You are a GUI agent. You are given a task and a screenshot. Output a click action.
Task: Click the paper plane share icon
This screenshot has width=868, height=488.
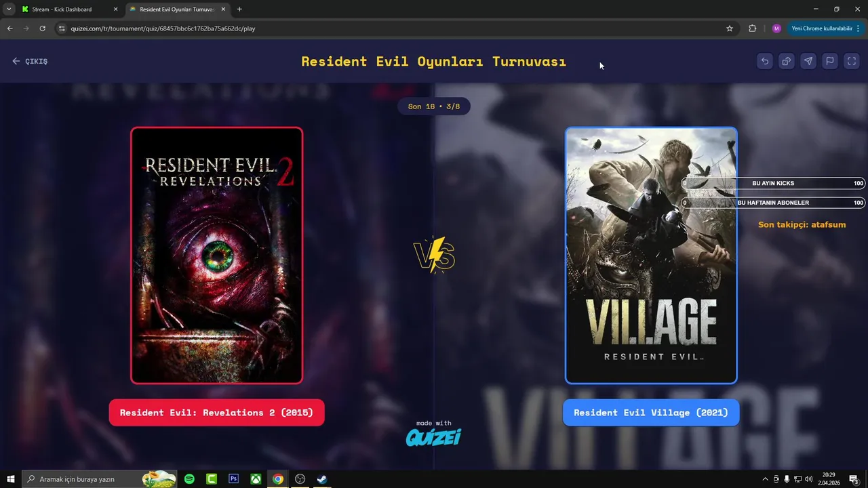(808, 61)
